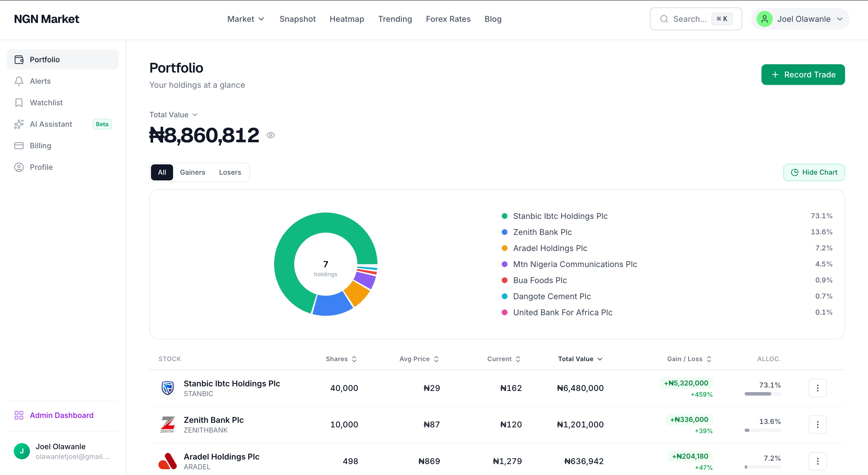Open Zenith Bank row options menu
Screen dimensions: 868x475
pos(818,425)
